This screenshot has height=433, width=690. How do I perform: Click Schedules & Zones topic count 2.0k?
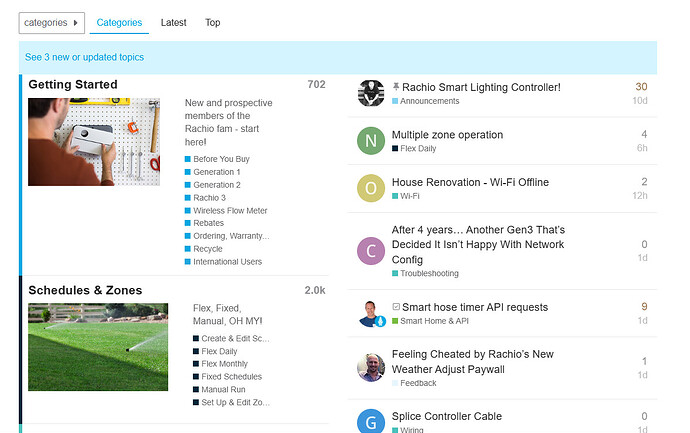[315, 290]
